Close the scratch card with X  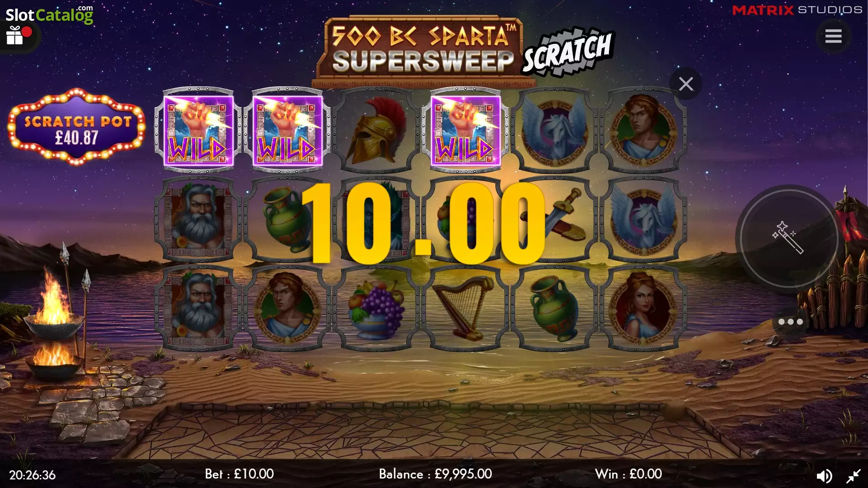(686, 84)
